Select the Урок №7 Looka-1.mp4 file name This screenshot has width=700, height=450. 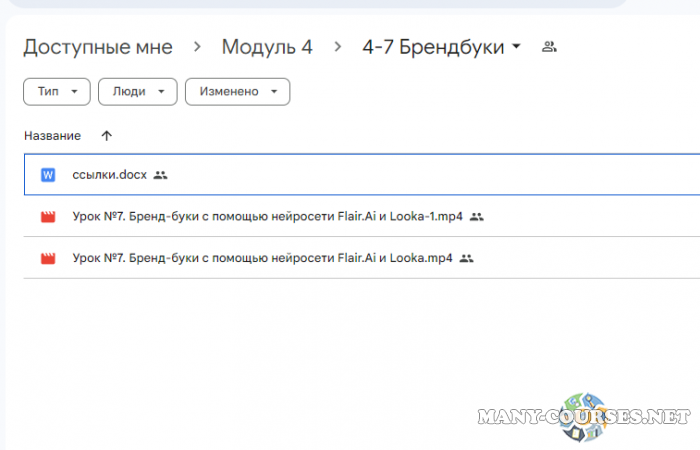(267, 216)
